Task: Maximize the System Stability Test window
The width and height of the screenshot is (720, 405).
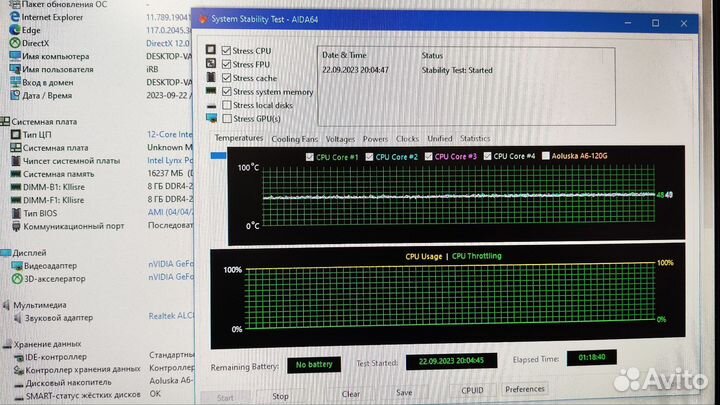Action: click(x=655, y=22)
